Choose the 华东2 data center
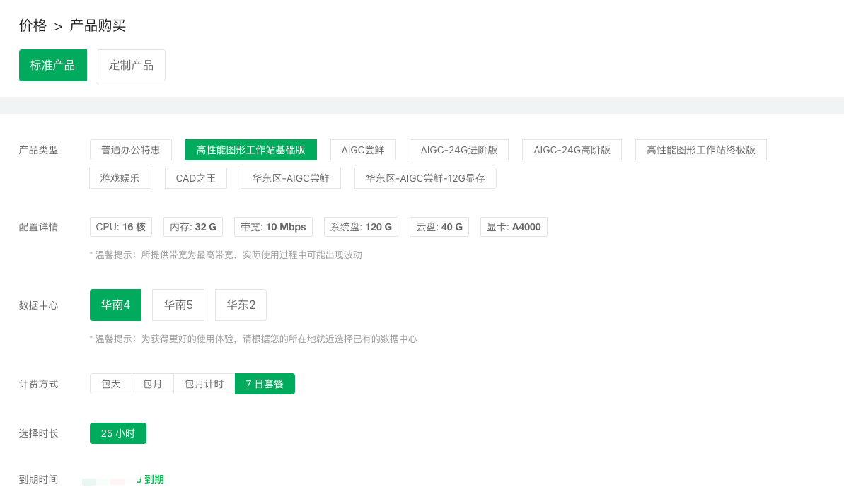Screen dimensions: 844x504 [x=241, y=305]
